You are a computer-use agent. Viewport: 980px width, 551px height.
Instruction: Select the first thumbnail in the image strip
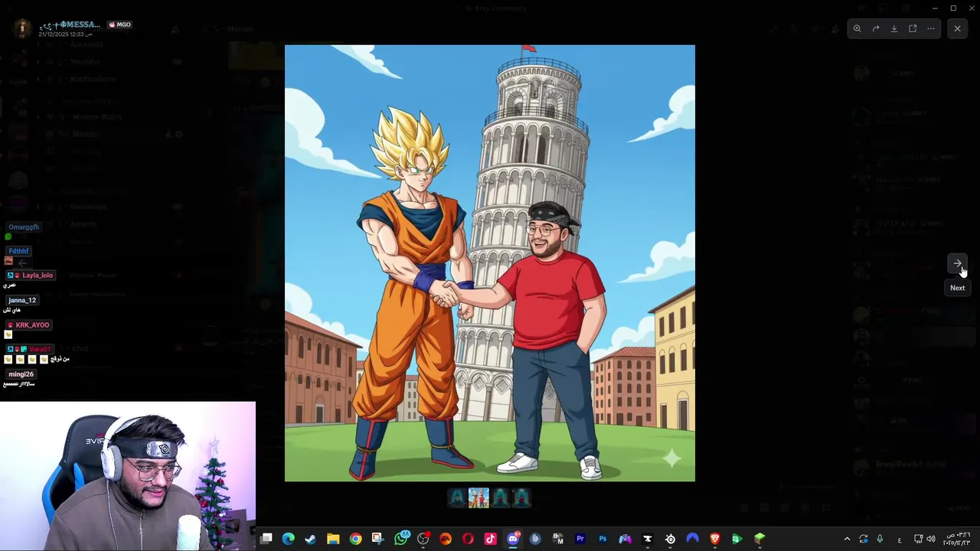point(457,498)
